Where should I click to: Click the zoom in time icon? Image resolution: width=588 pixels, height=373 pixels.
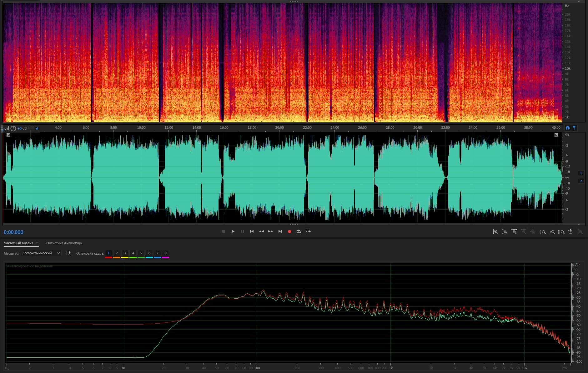[x=514, y=232]
